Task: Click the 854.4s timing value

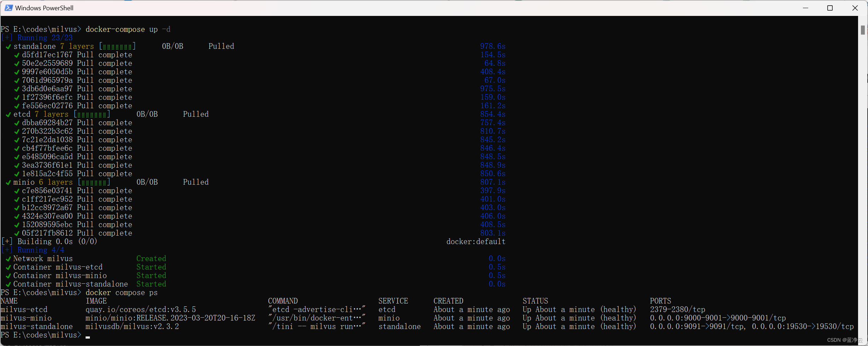Action: (x=493, y=114)
